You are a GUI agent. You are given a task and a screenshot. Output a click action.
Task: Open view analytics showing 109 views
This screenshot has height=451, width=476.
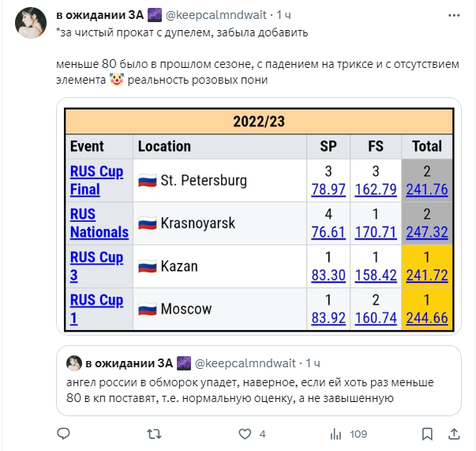coord(335,434)
